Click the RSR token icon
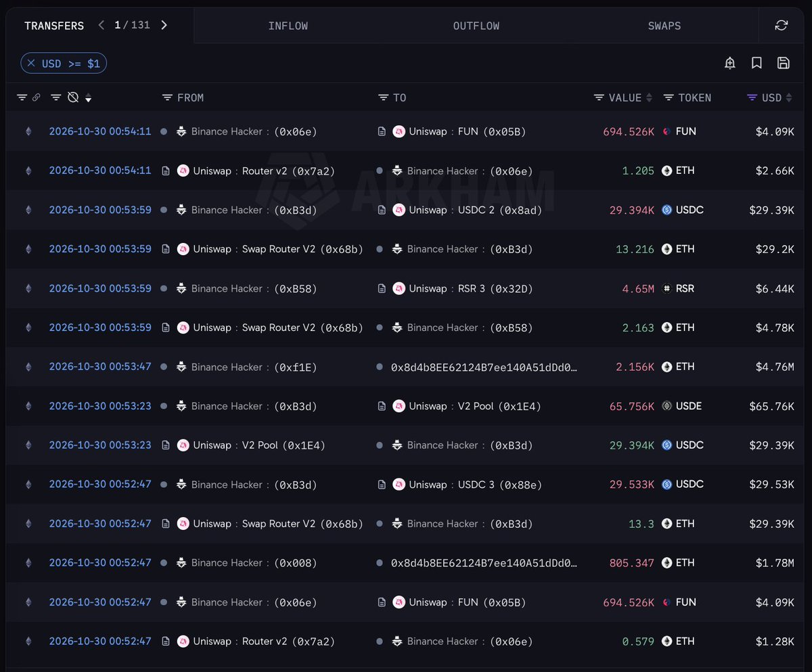812x672 pixels. 667,288
